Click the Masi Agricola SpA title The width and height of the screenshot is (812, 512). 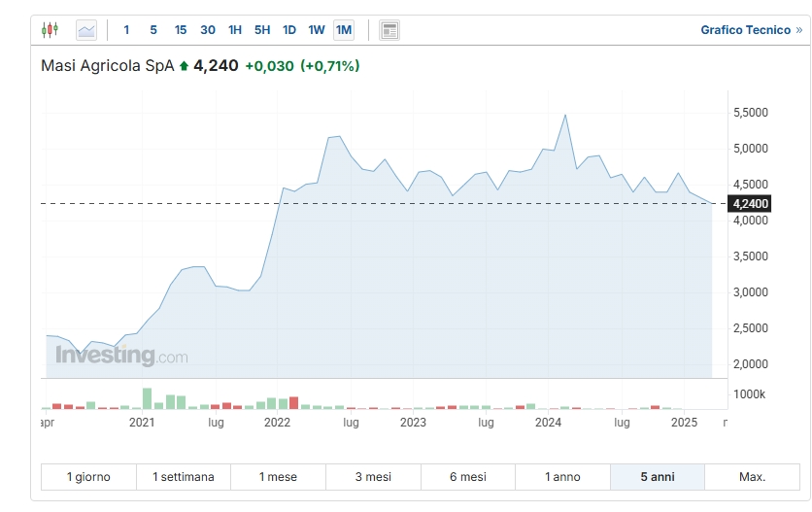(x=108, y=66)
